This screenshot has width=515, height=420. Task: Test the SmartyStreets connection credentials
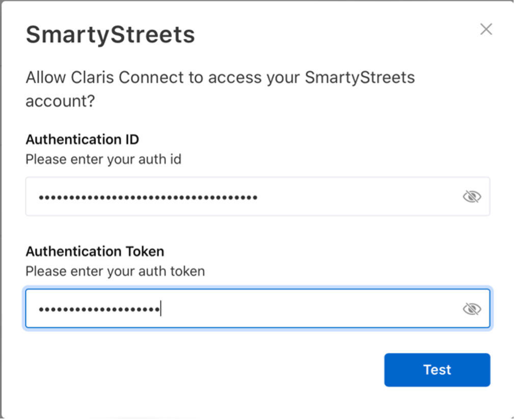pos(437,370)
